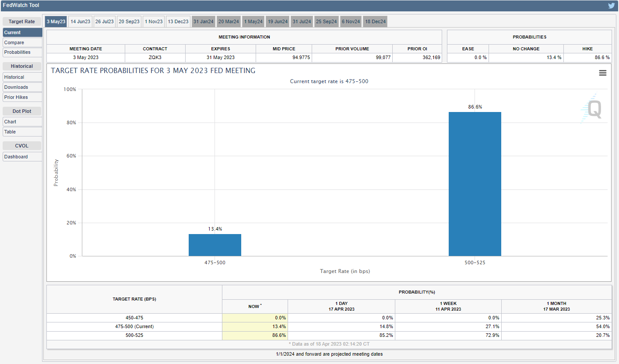Screen dimensions: 619x364
Task: Click the Twitter bird icon
Action: tap(611, 6)
